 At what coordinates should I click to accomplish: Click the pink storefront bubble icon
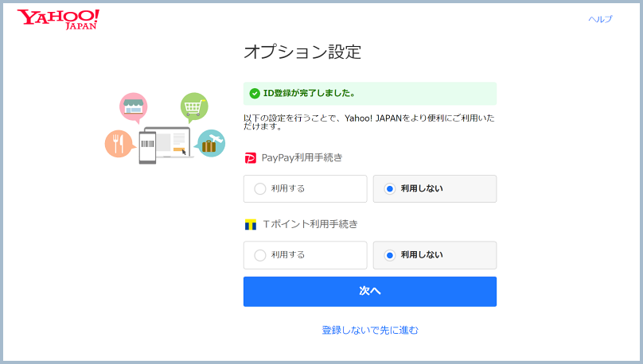[x=134, y=107]
